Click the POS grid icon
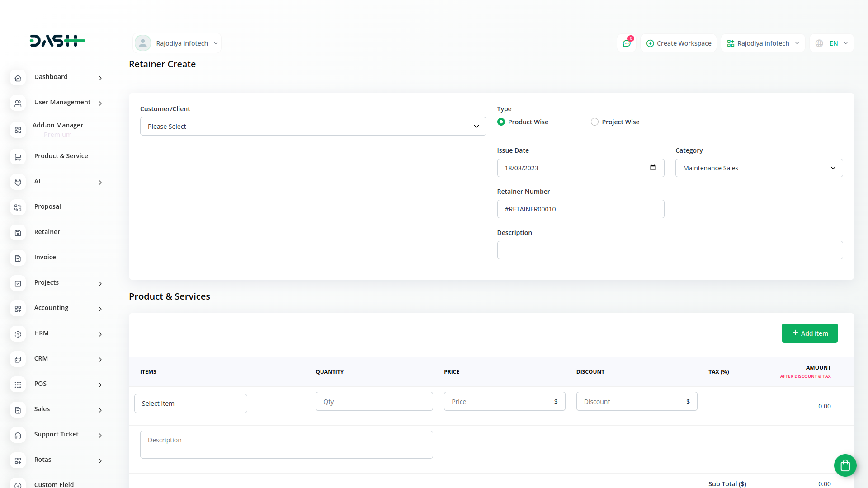The image size is (868, 488). coord(18,385)
